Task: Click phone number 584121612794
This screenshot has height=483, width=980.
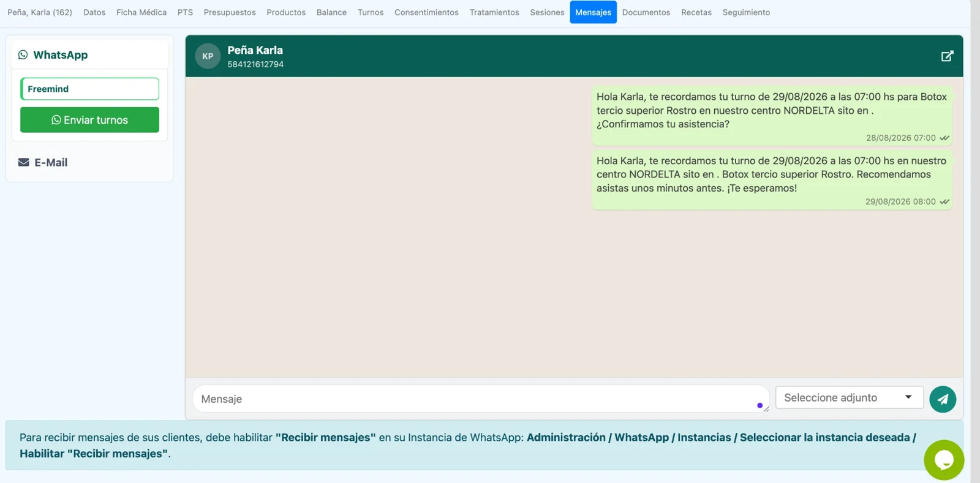Action: click(255, 64)
